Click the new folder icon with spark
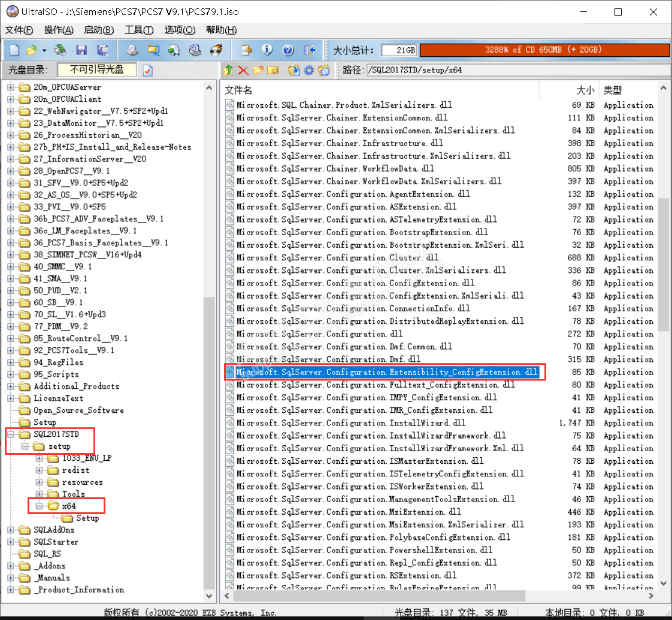Viewport: 672px width, 620px height. pos(258,70)
